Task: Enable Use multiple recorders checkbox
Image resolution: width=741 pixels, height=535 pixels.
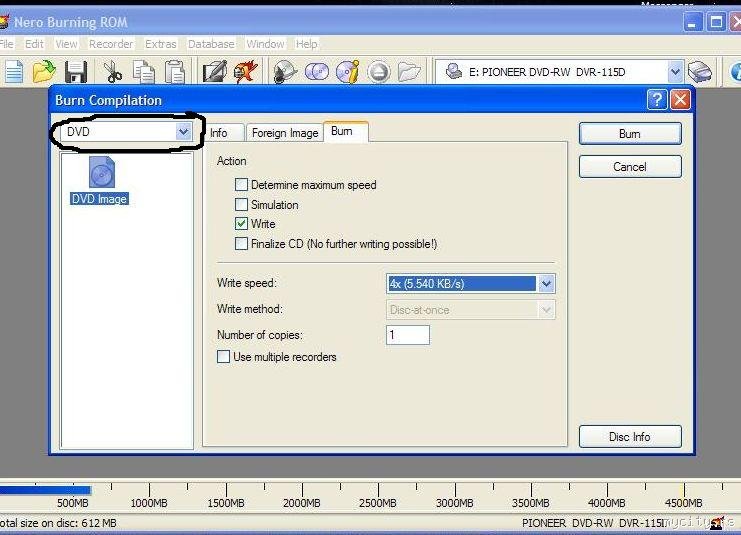Action: (x=223, y=356)
